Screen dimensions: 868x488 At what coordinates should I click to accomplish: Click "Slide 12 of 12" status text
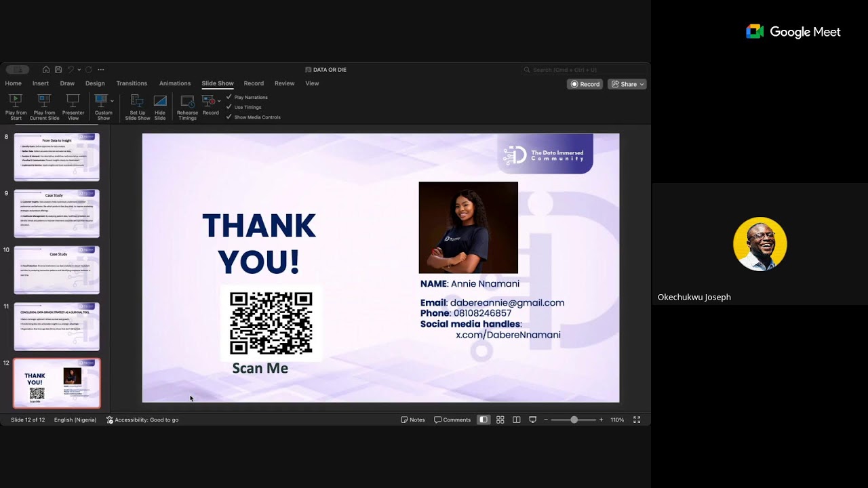[28, 420]
